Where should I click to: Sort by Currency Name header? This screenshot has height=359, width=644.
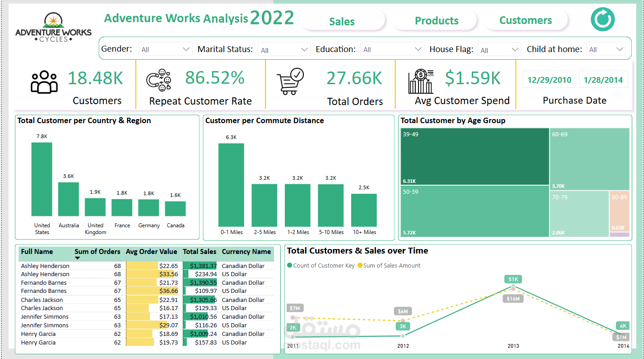coord(246,252)
